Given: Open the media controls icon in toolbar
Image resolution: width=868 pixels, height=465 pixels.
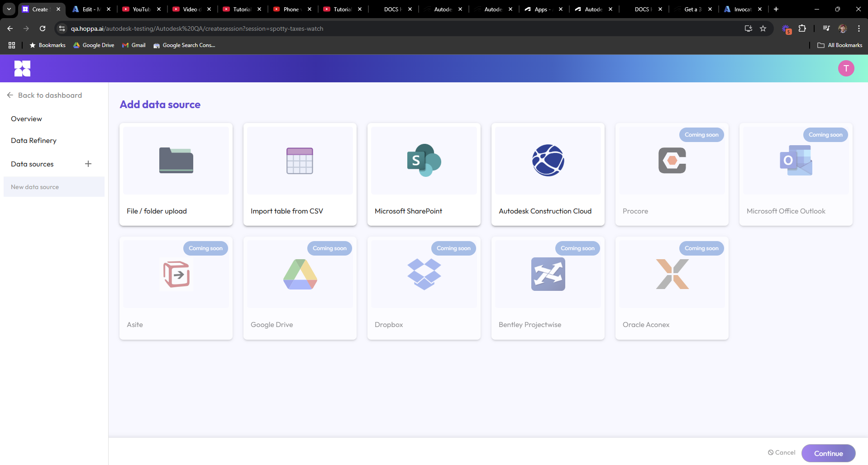Looking at the screenshot, I should coord(826,28).
